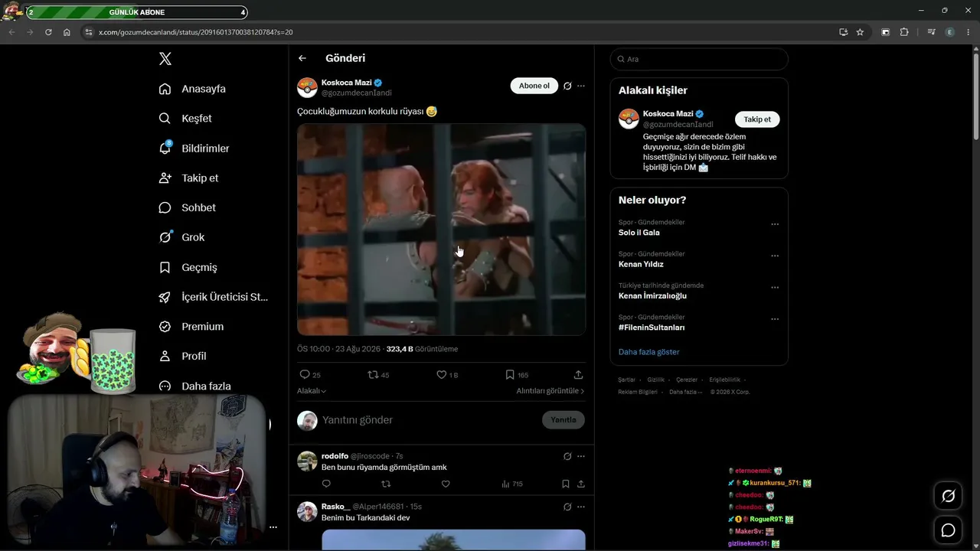Click the Ara search field

[699, 59]
